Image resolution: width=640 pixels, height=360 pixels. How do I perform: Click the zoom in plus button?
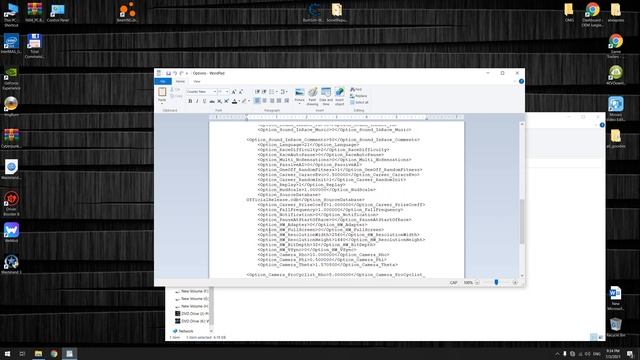(515, 282)
